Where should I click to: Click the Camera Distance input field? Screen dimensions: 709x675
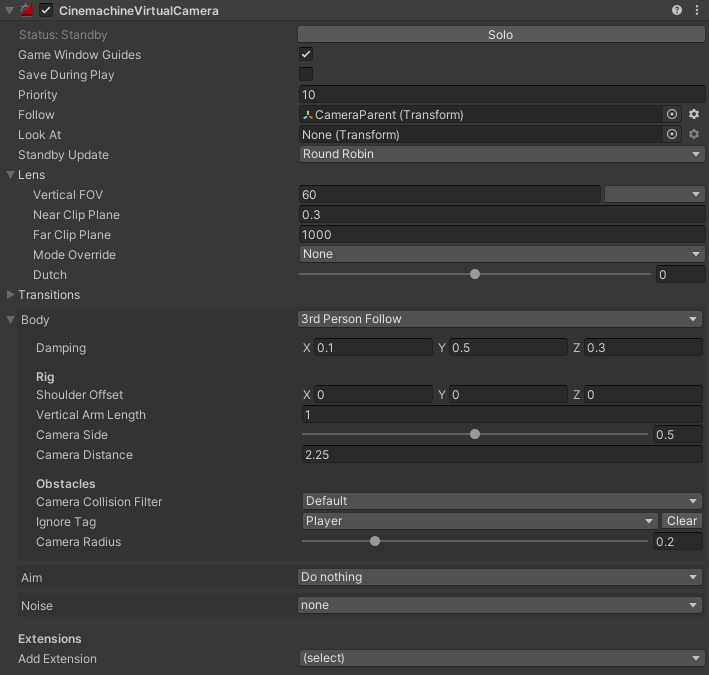pos(501,455)
